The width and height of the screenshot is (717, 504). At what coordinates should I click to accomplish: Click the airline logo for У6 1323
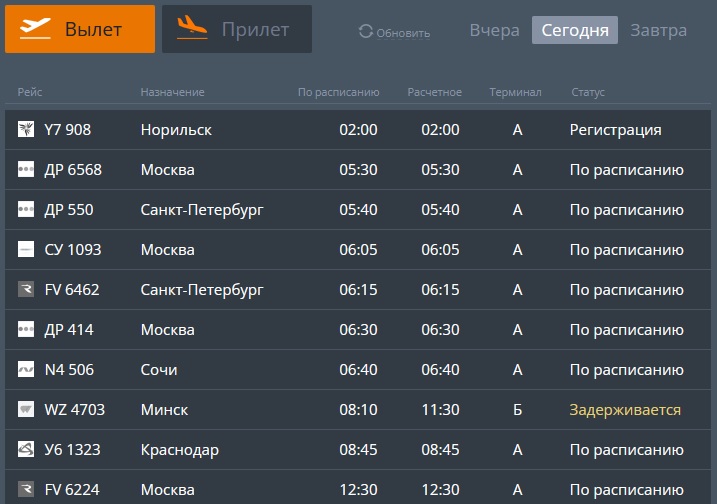point(26,450)
